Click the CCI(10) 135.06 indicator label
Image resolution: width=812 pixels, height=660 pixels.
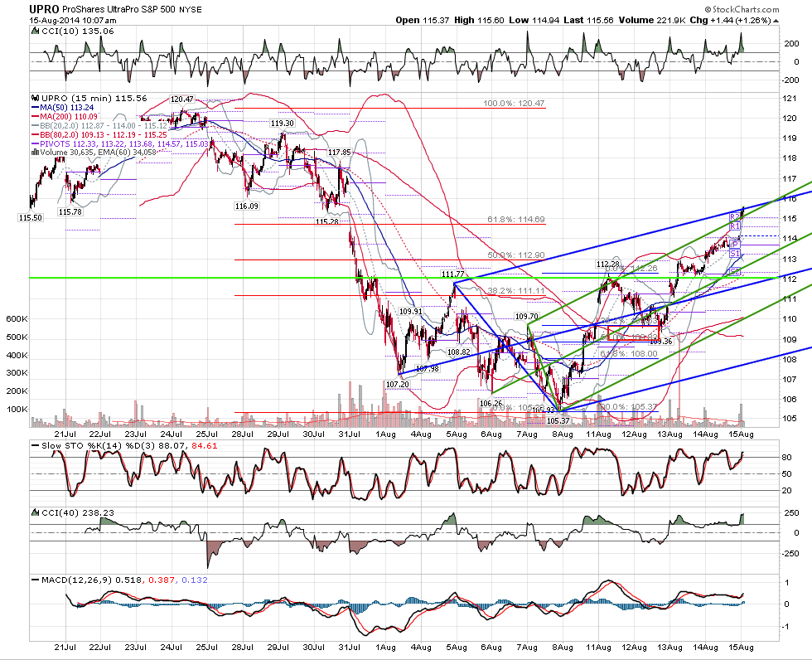pos(77,31)
